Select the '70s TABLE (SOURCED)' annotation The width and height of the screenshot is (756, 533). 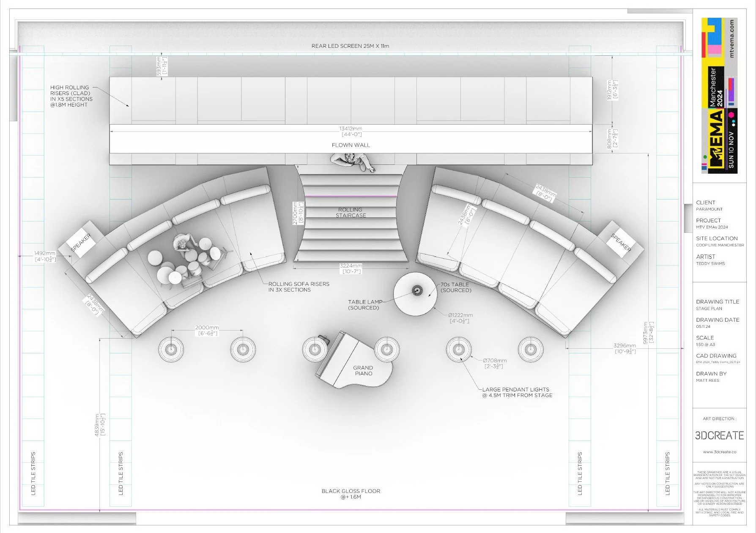pyautogui.click(x=456, y=287)
